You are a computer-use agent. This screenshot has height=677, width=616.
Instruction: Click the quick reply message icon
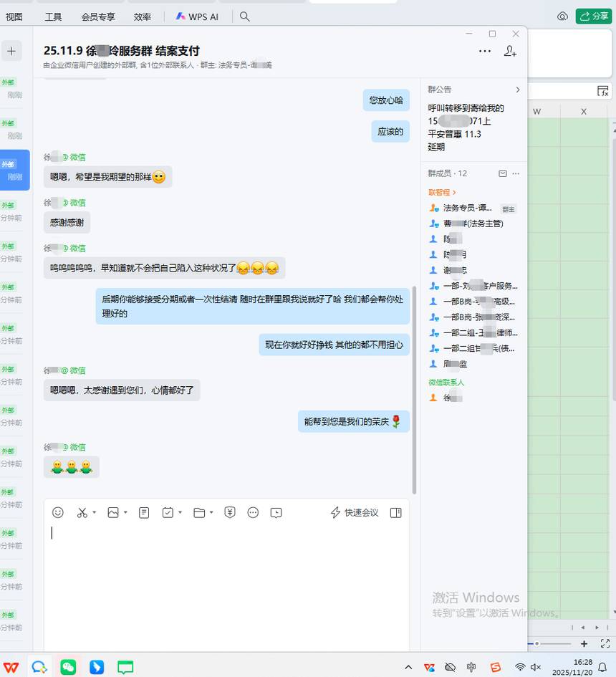(x=276, y=512)
